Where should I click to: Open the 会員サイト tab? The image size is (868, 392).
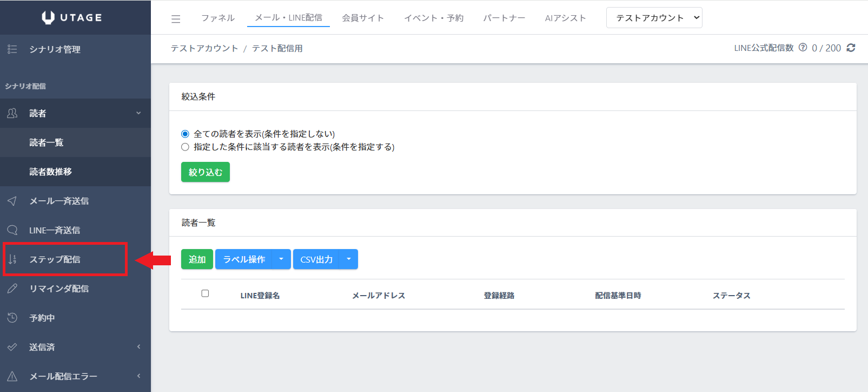(363, 18)
